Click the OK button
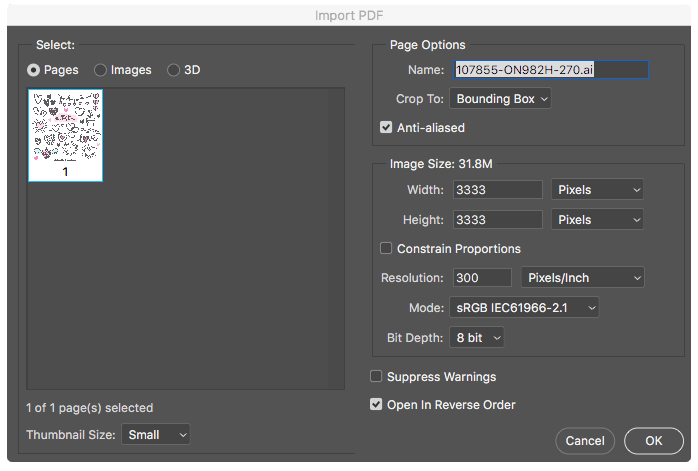Screen dimensions: 698x471 coord(653,441)
